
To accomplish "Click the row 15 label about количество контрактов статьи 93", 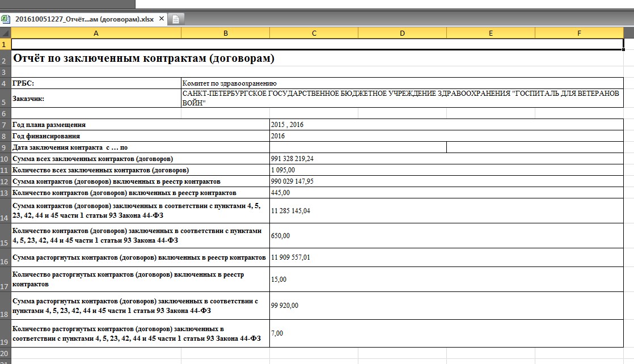I will click(140, 235).
